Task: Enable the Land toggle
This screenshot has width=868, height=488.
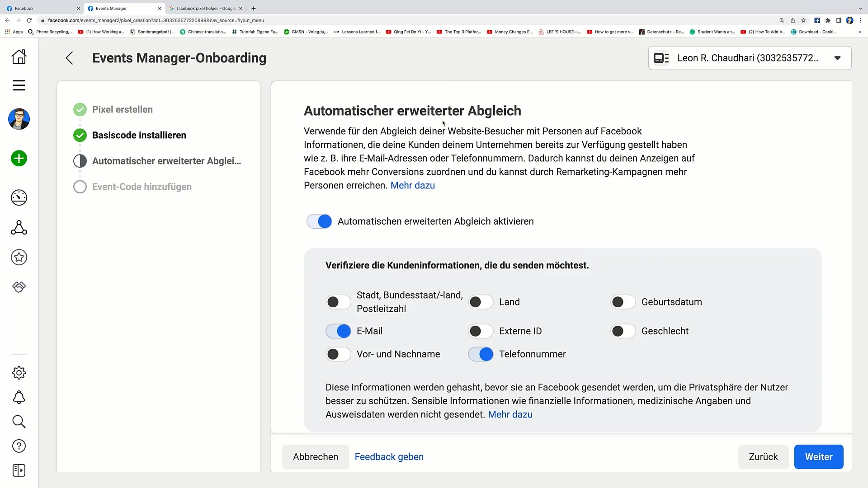Action: click(x=481, y=302)
